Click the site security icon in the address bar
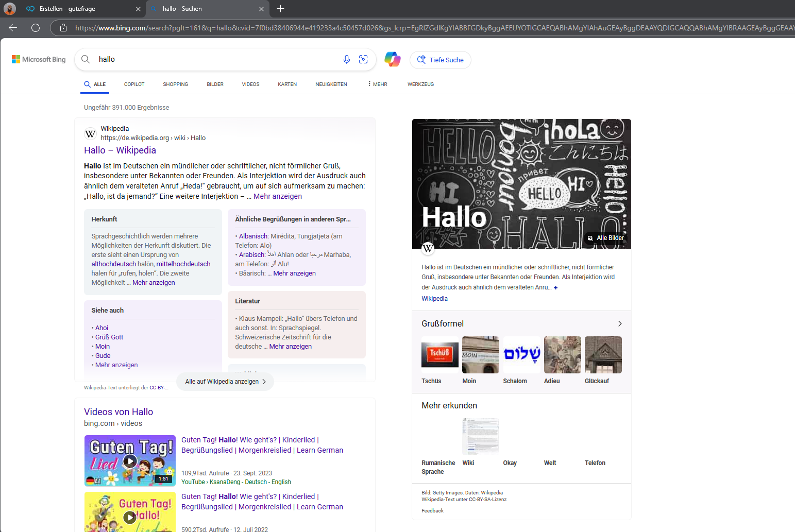Viewport: 795px width, 532px height. pos(62,28)
